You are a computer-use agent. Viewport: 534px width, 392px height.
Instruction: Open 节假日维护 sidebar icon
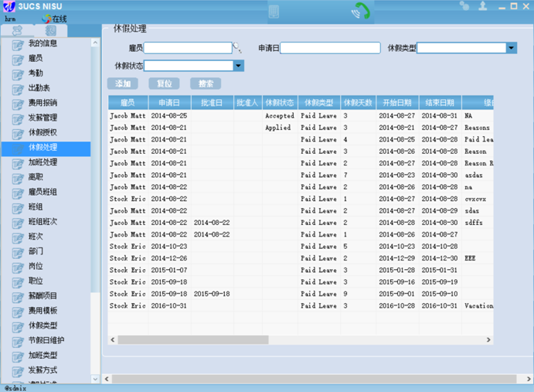point(18,342)
